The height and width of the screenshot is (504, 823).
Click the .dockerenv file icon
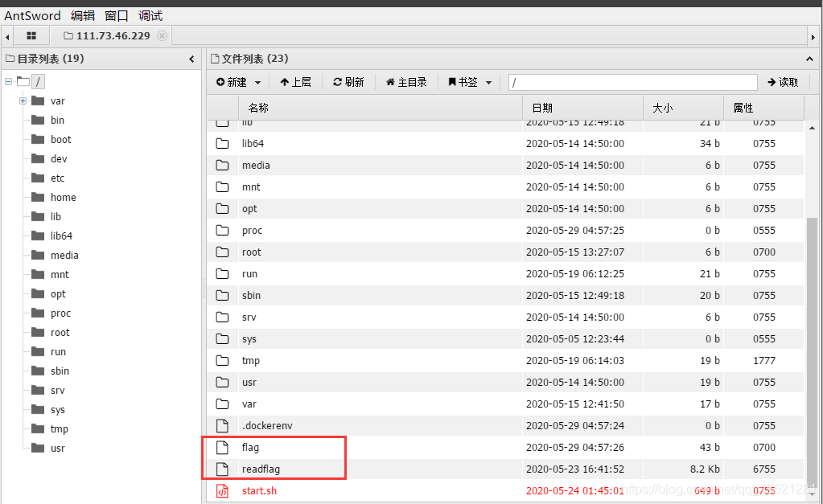(x=223, y=425)
